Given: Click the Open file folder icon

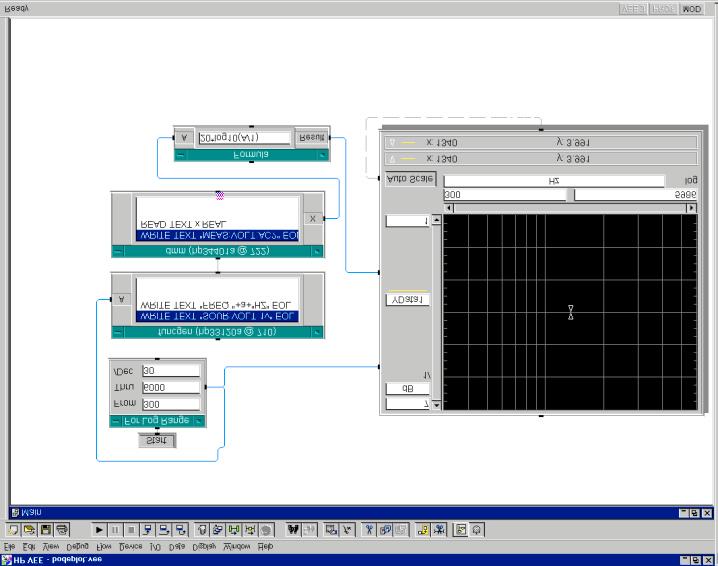Looking at the screenshot, I should click(29, 530).
